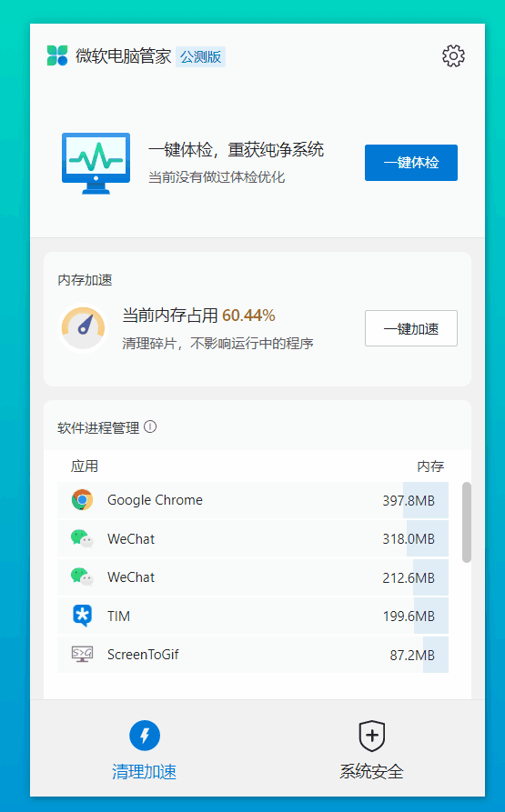Image resolution: width=505 pixels, height=812 pixels.
Task: Click the 内存 column header
Action: 430,466
